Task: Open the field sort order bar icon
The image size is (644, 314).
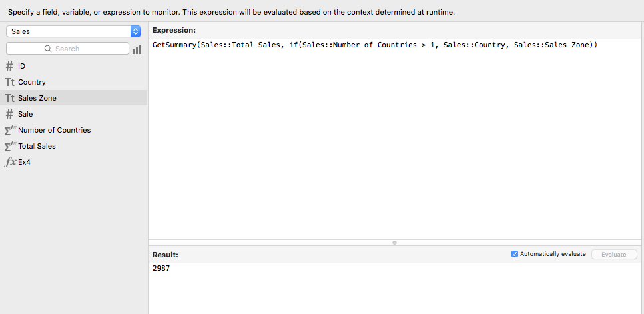Action: tap(137, 49)
